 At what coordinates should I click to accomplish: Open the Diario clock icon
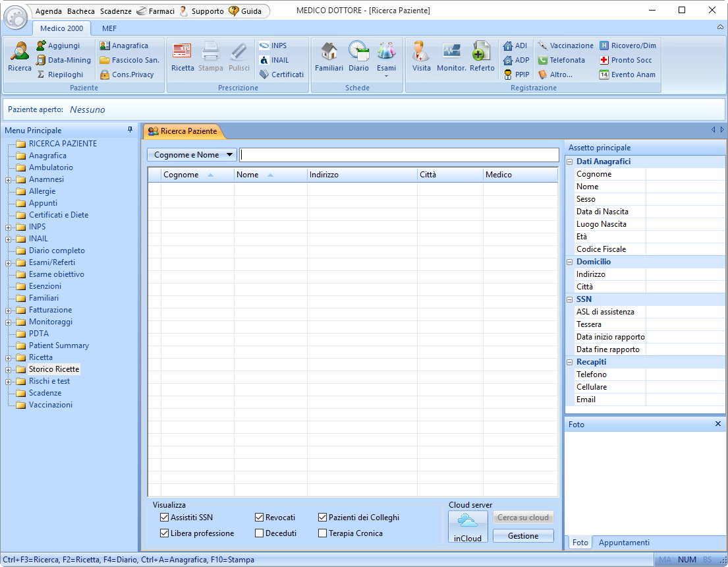coord(358,57)
